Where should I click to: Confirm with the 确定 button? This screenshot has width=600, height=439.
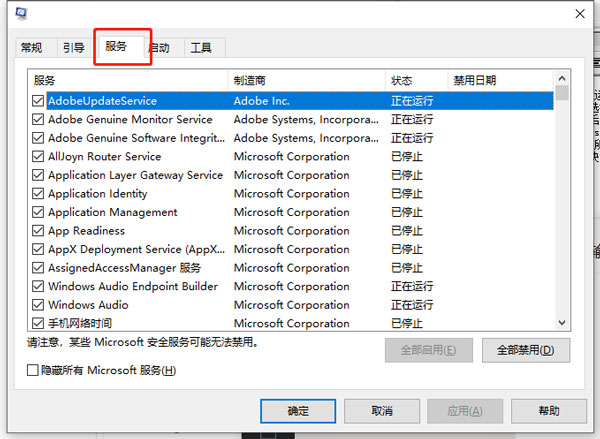click(x=298, y=411)
